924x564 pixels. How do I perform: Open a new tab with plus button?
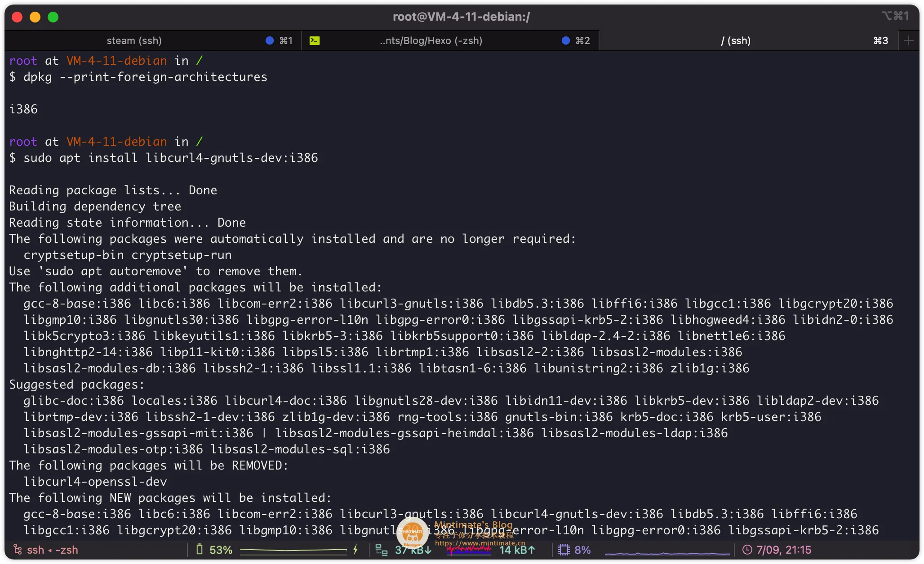point(908,40)
